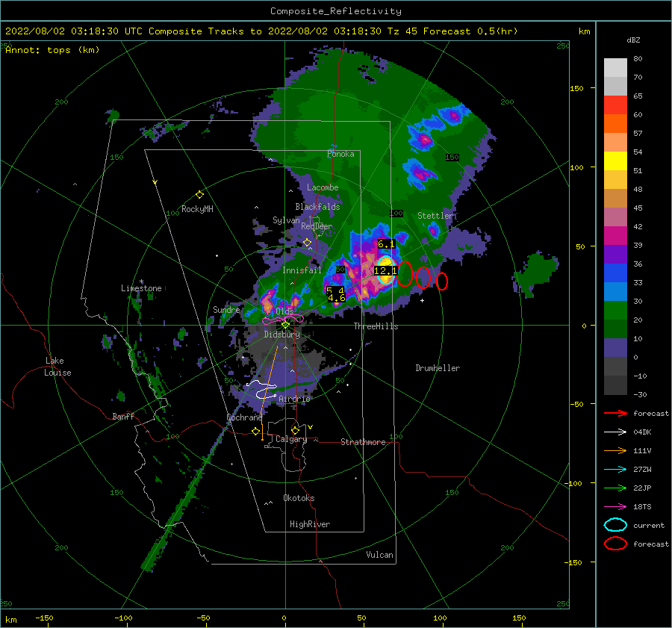Screen dimensions: 672x628
Task: Click the white 04DK track outline near Airdrie
Action: [x=261, y=389]
